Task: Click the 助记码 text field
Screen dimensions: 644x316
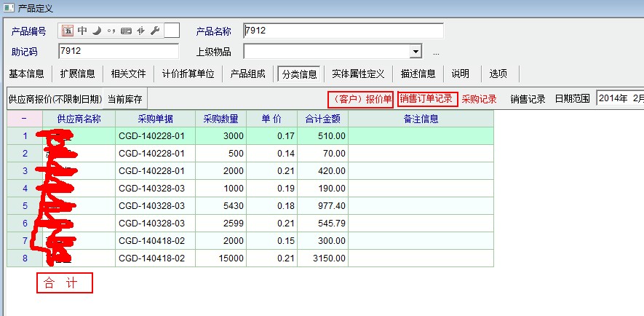Action: [x=118, y=51]
